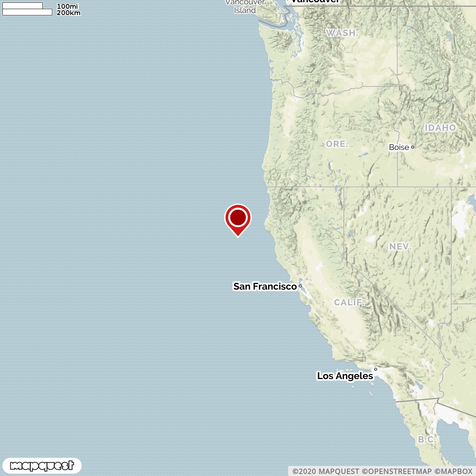Image resolution: width=476 pixels, height=476 pixels.
Task: Click the NEV. state label
Action: tap(400, 247)
